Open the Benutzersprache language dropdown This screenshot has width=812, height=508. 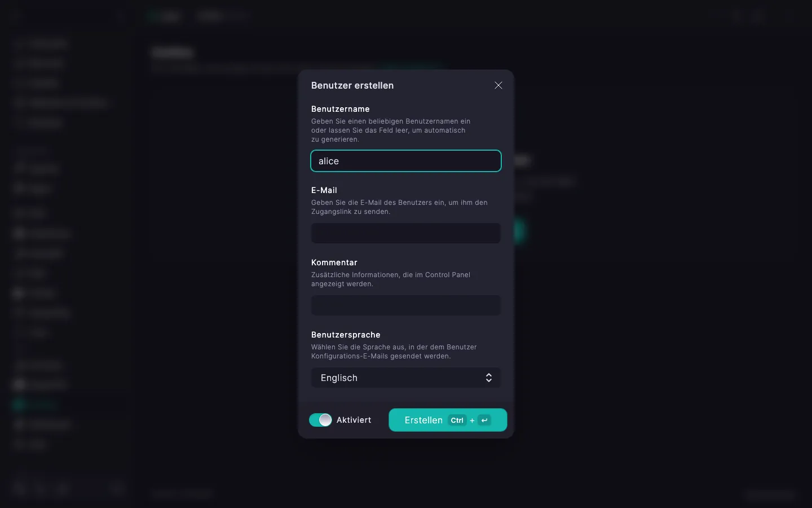406,378
